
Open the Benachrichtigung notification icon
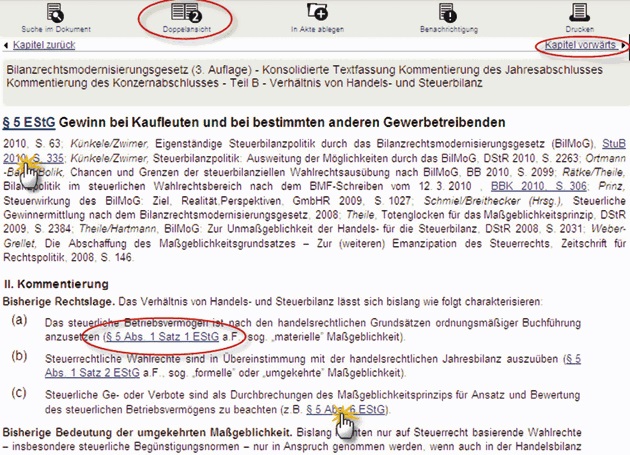448,14
